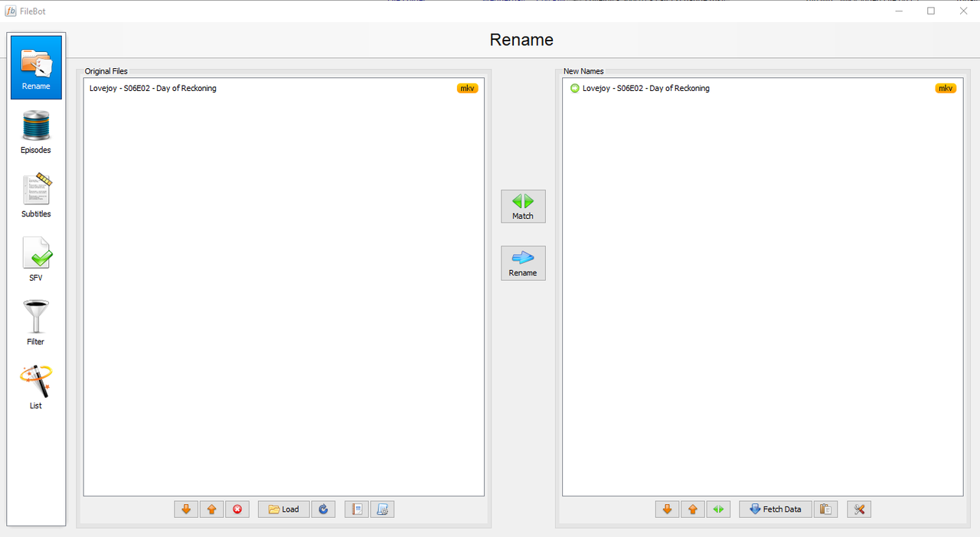980x537 pixels.
Task: Select Lovejoy S06E02 in Original Files list
Action: tap(283, 89)
